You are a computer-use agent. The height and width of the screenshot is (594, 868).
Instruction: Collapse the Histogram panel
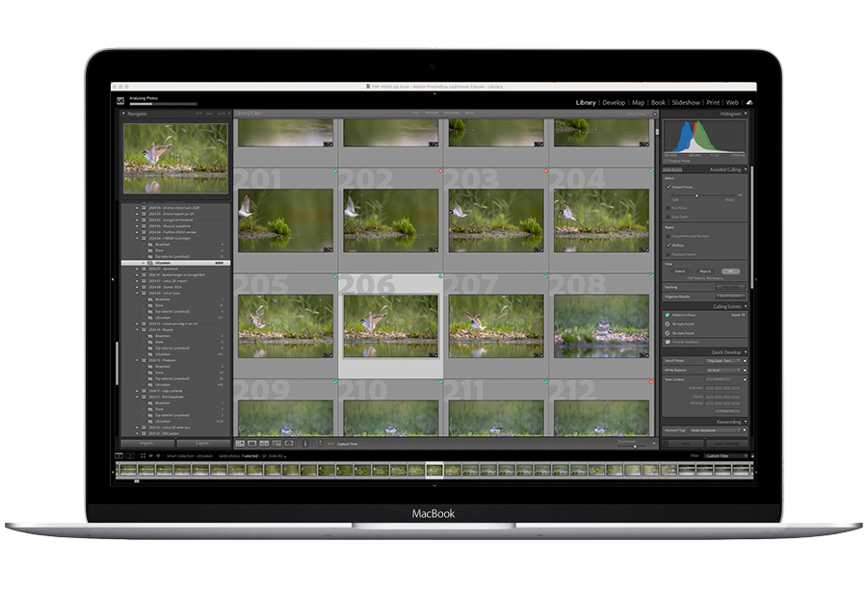click(x=746, y=114)
